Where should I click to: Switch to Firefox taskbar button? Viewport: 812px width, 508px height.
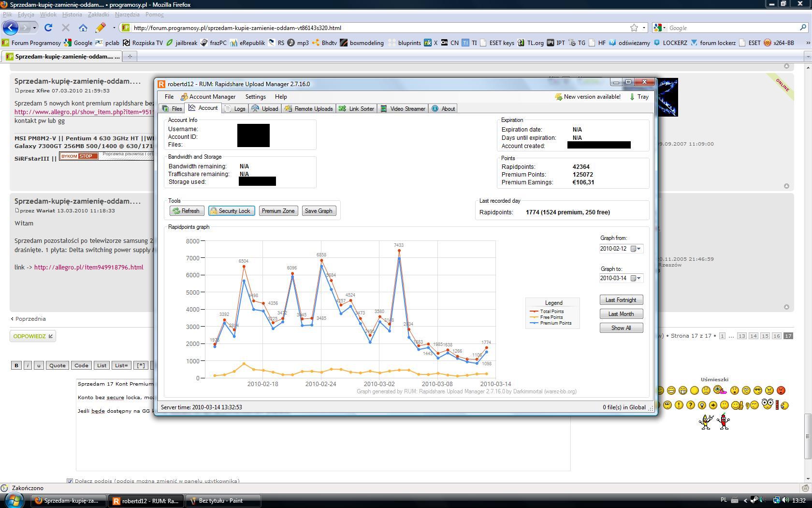[68, 501]
